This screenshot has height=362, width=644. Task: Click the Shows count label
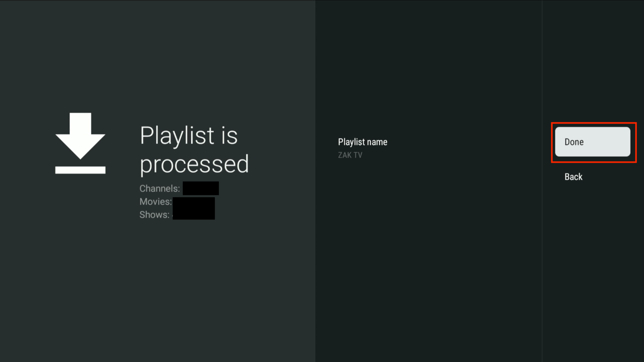tap(154, 215)
